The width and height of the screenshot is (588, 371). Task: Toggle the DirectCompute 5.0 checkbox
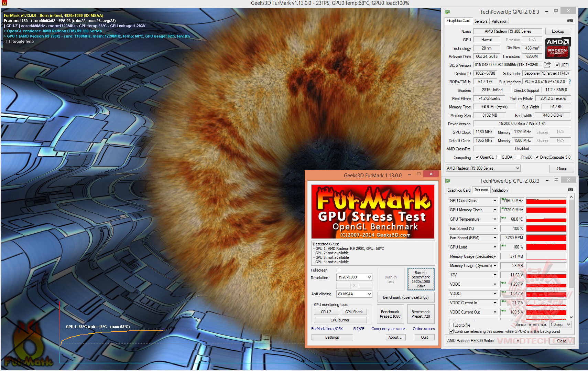coord(537,157)
